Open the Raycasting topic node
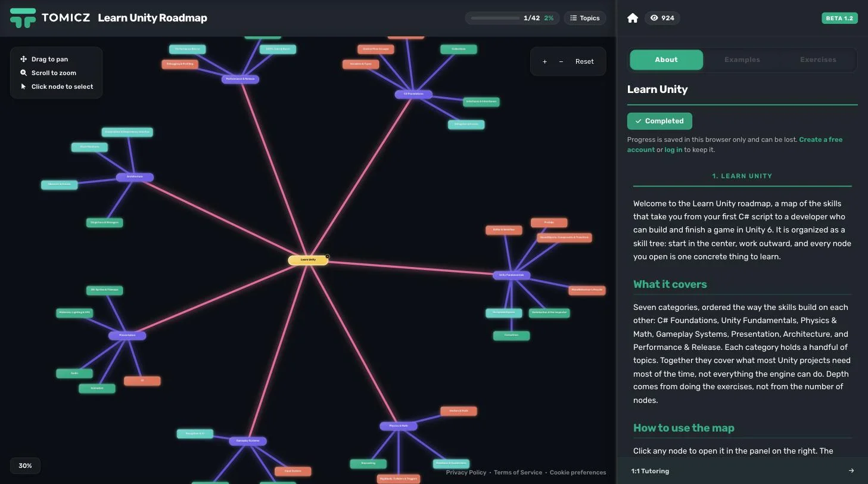Screen dimensions: 868x484 [368, 463]
